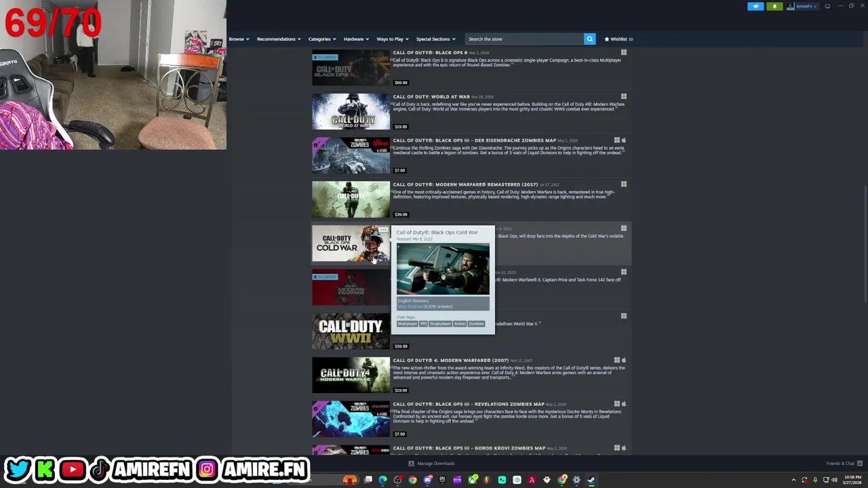
Task: Open Call of Duty: Black Ops 6 title
Action: [430, 52]
